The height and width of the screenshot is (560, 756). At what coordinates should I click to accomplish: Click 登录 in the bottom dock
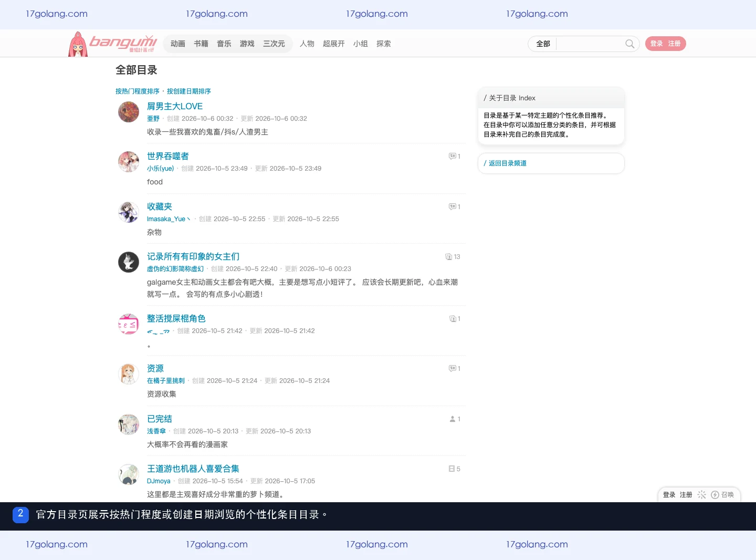(669, 495)
